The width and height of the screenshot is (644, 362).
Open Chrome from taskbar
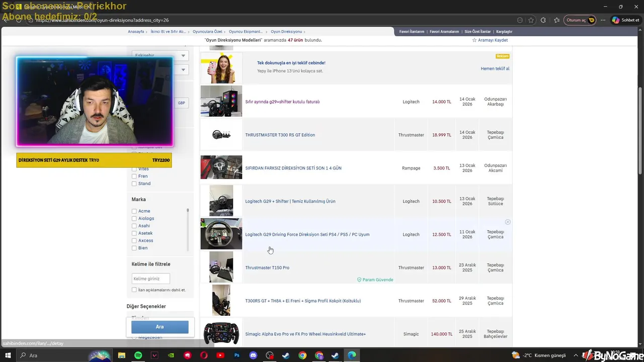[302, 355]
